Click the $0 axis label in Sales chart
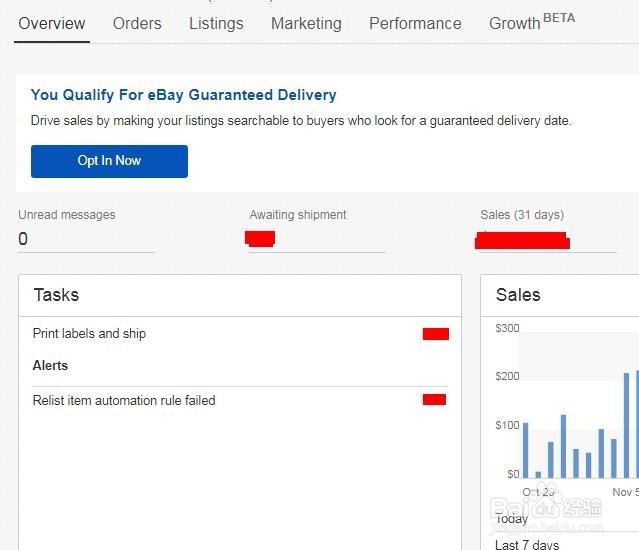This screenshot has height=550, width=639. coord(513,474)
